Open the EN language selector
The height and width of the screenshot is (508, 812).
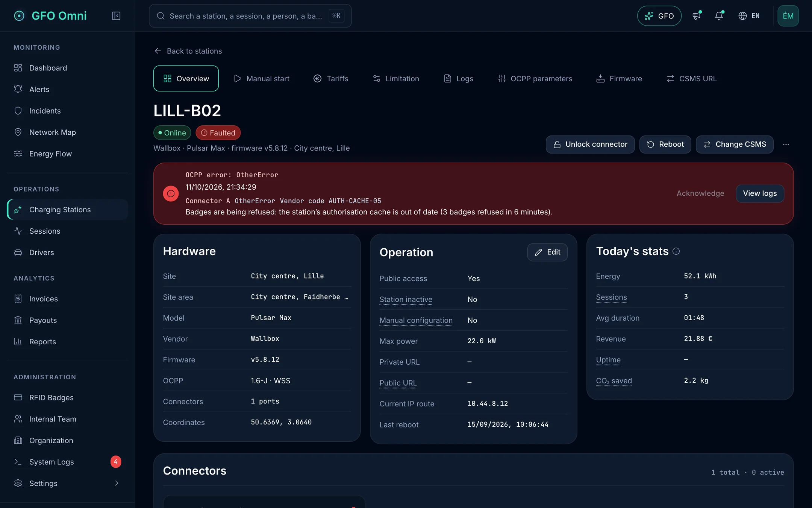point(749,16)
